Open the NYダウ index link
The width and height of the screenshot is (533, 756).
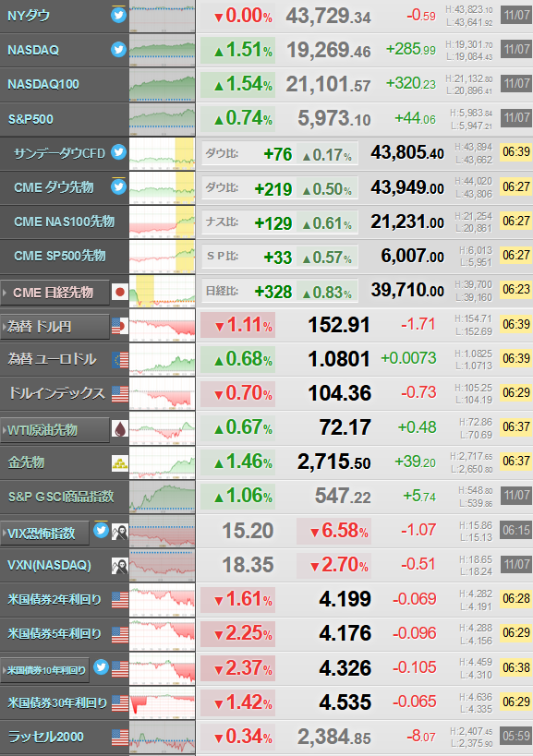click(29, 16)
